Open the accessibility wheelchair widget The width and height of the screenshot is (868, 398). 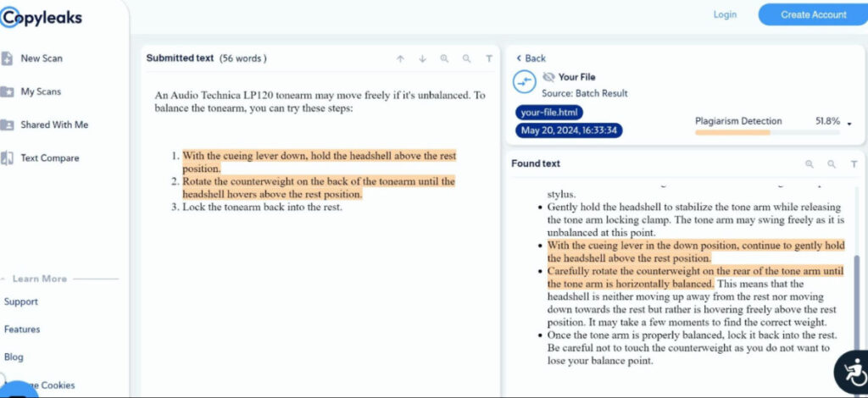pos(854,372)
